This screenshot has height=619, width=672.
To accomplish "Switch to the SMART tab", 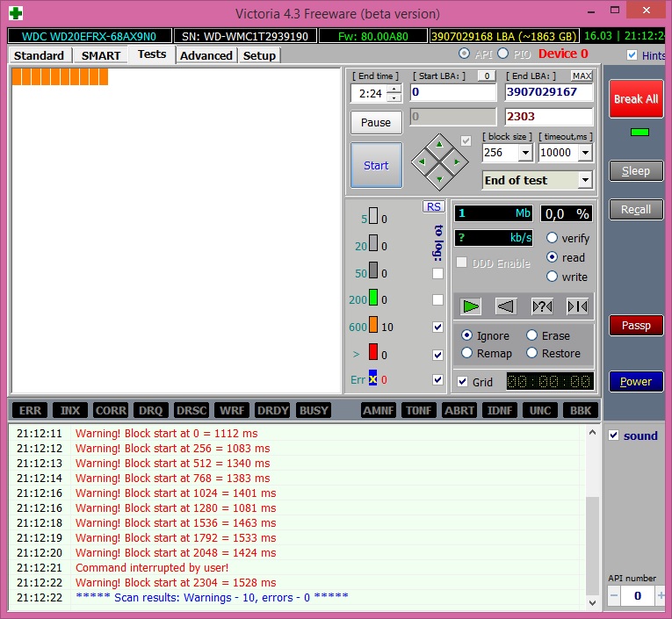I will 101,55.
